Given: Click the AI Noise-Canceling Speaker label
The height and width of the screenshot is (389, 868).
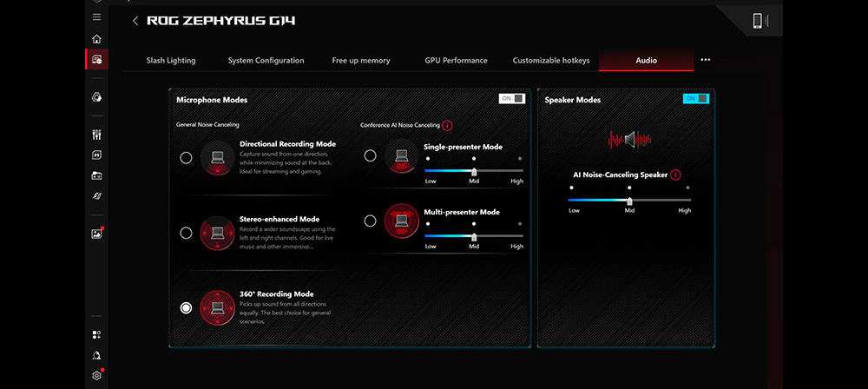Looking at the screenshot, I should (x=621, y=175).
